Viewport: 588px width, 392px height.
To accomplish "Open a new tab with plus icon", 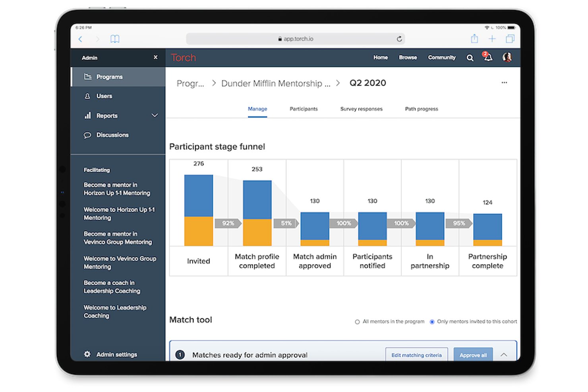I will (492, 39).
